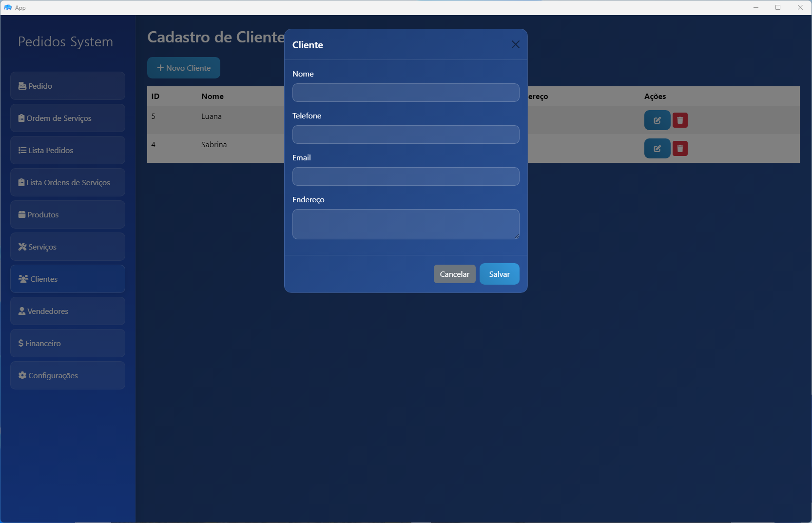Open Serviços in the sidebar
This screenshot has width=812, height=523.
click(x=68, y=247)
